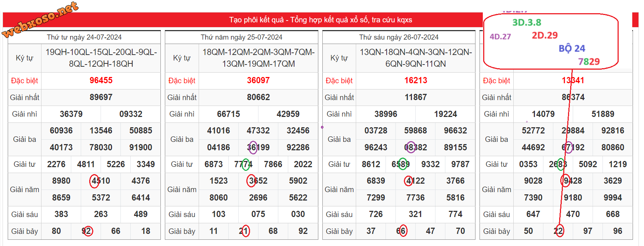The width and height of the screenshot is (644, 246).
Task: Click seventh prize number 68
Action: click(273, 231)
